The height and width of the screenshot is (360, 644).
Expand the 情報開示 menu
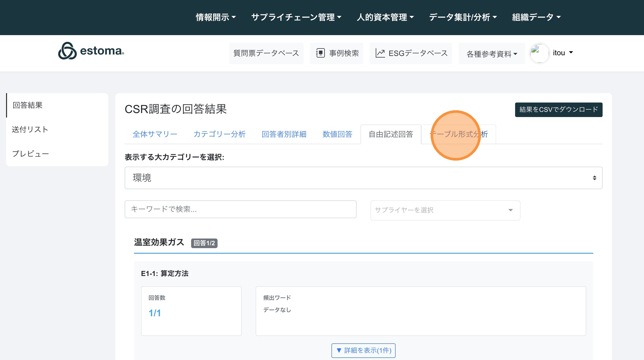[x=215, y=17]
